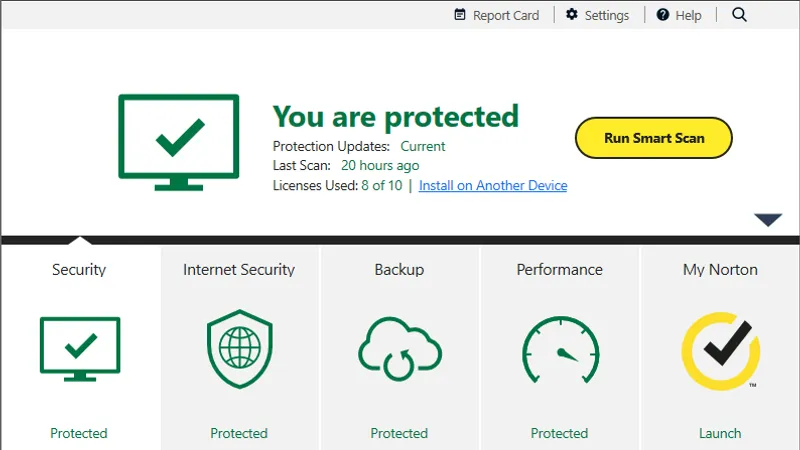This screenshot has height=450, width=800.
Task: Launch My Norton checkmark logo
Action: pos(719,350)
